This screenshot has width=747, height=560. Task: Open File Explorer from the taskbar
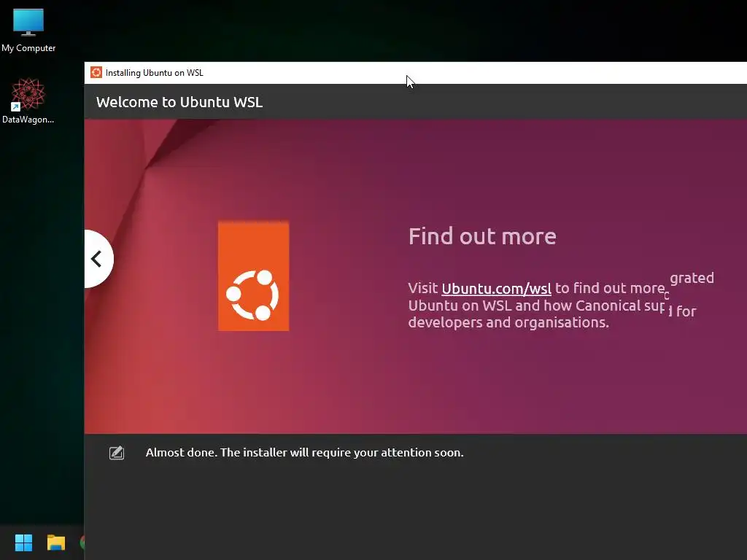(x=55, y=542)
